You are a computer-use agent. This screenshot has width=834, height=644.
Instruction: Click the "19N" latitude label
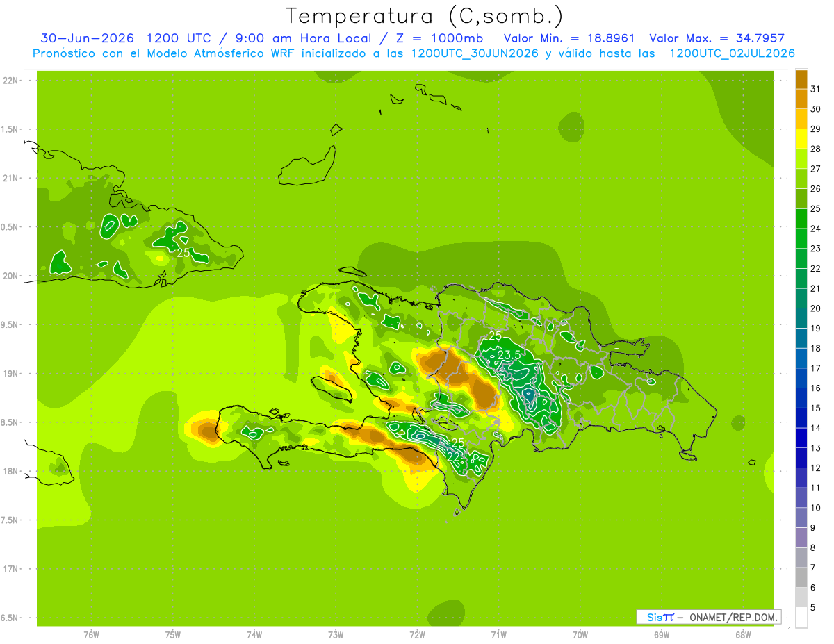tap(10, 374)
